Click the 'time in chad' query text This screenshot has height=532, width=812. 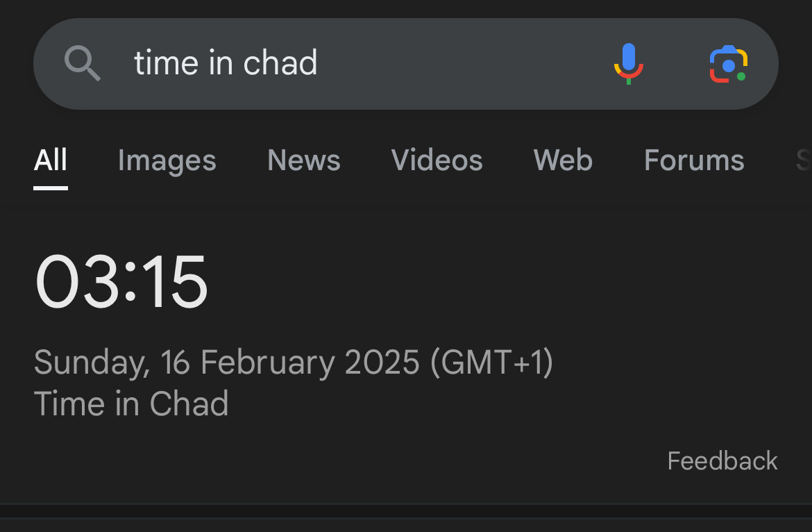[226, 63]
